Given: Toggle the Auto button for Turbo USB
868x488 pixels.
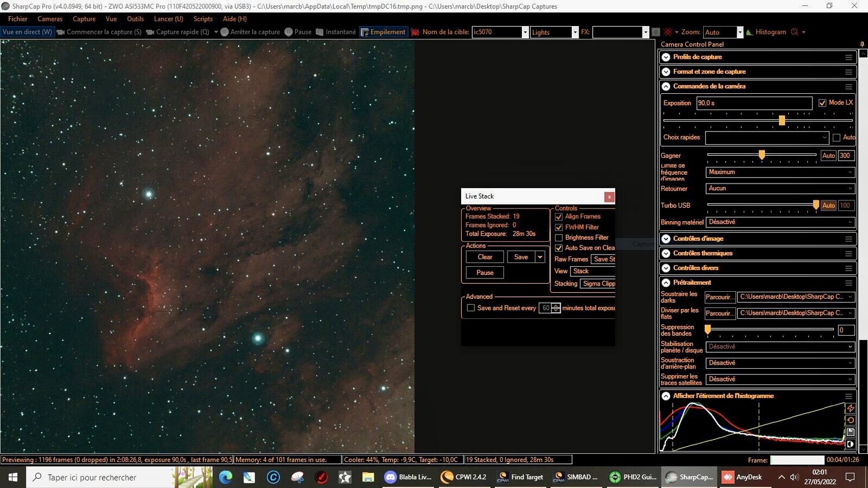Looking at the screenshot, I should (x=829, y=206).
